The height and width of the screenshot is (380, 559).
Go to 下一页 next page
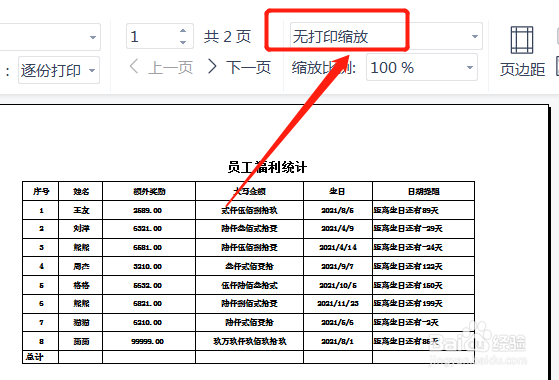[x=239, y=67]
